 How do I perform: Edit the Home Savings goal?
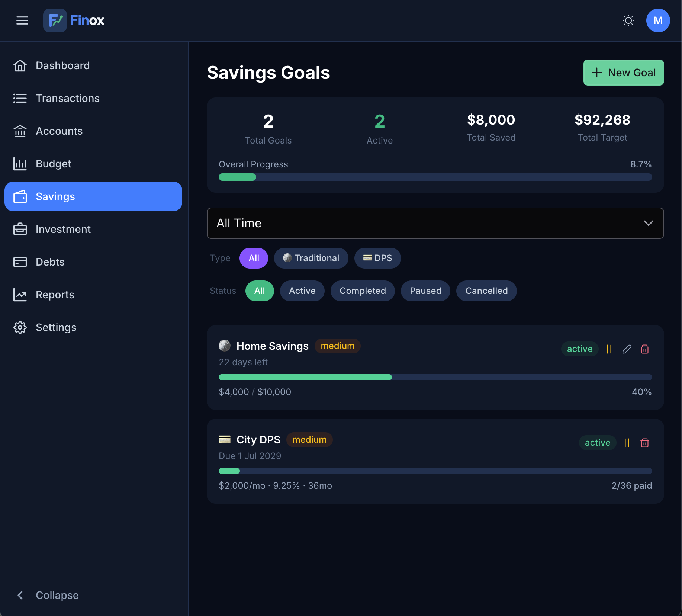click(627, 349)
